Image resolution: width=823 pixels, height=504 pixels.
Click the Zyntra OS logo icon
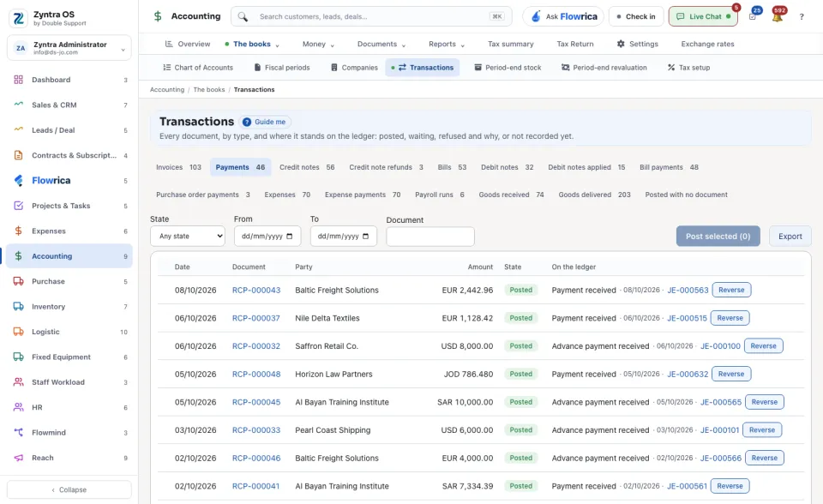(x=19, y=18)
